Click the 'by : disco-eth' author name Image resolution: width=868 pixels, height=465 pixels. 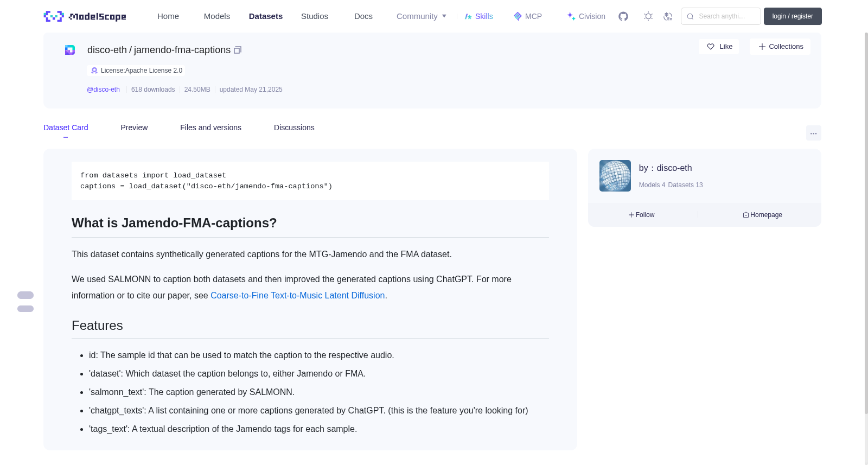click(x=665, y=168)
